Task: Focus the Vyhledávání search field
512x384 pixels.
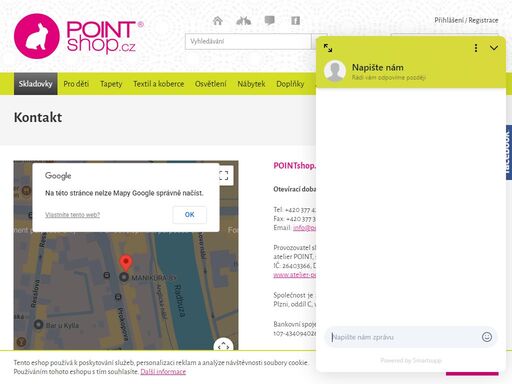Action: pyautogui.click(x=248, y=41)
